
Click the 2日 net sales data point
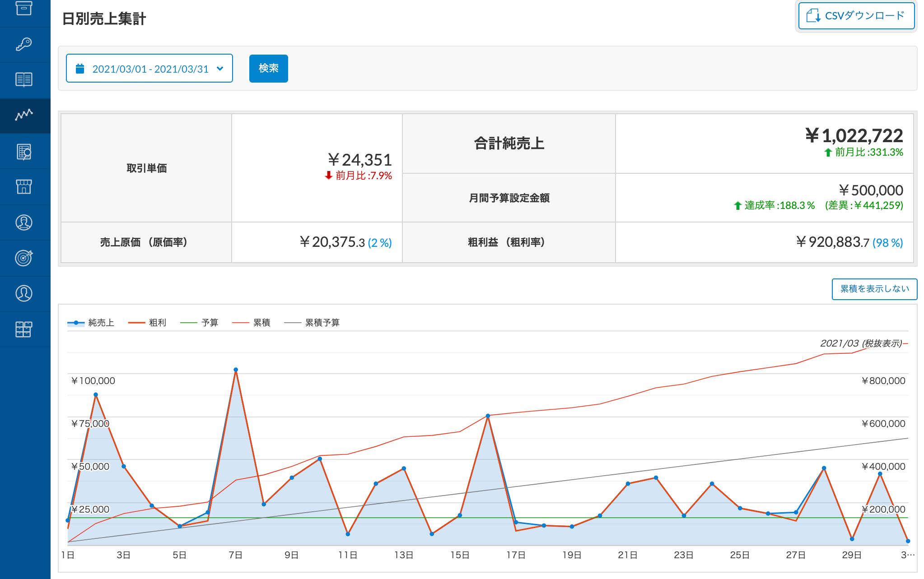(96, 394)
